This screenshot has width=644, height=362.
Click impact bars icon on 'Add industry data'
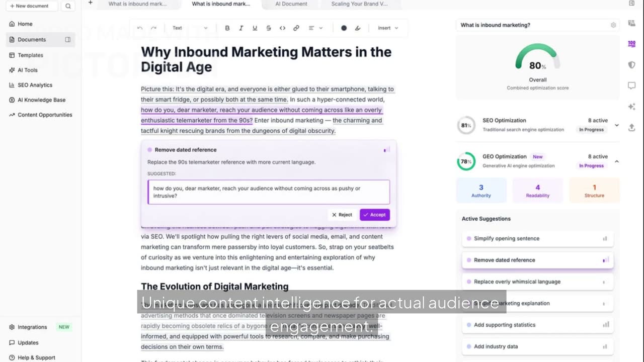(x=605, y=346)
